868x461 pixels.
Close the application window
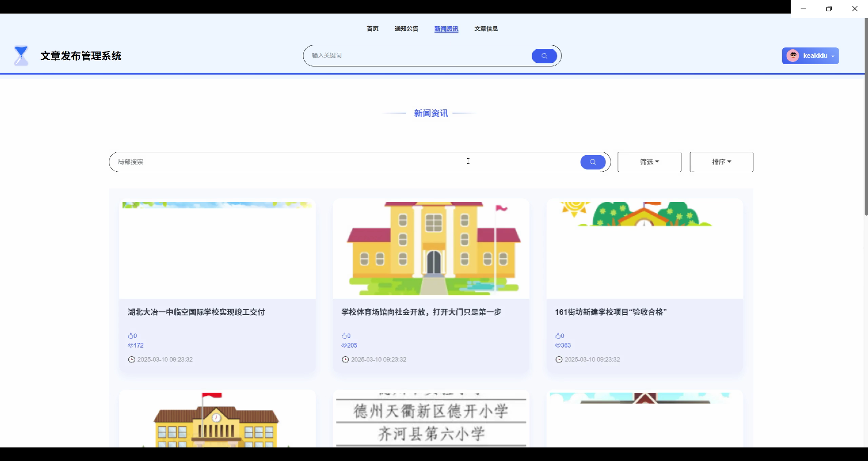[x=855, y=9]
